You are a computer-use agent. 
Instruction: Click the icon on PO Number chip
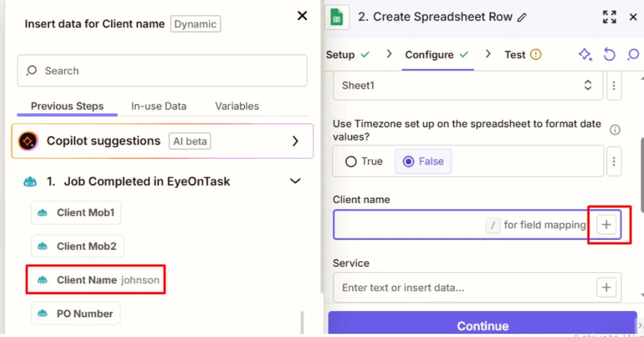(x=42, y=313)
